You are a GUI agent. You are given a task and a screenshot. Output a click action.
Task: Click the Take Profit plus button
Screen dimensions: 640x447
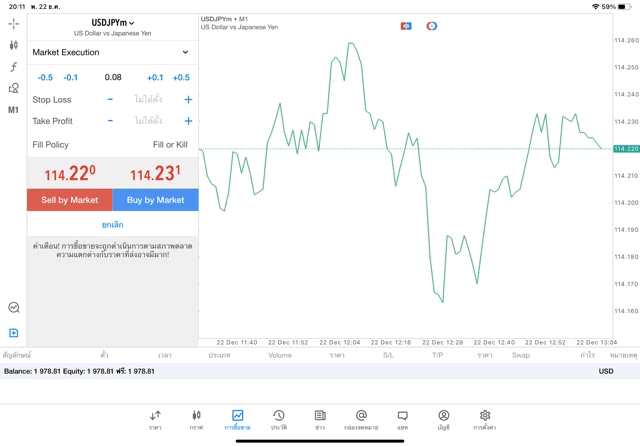click(x=188, y=121)
